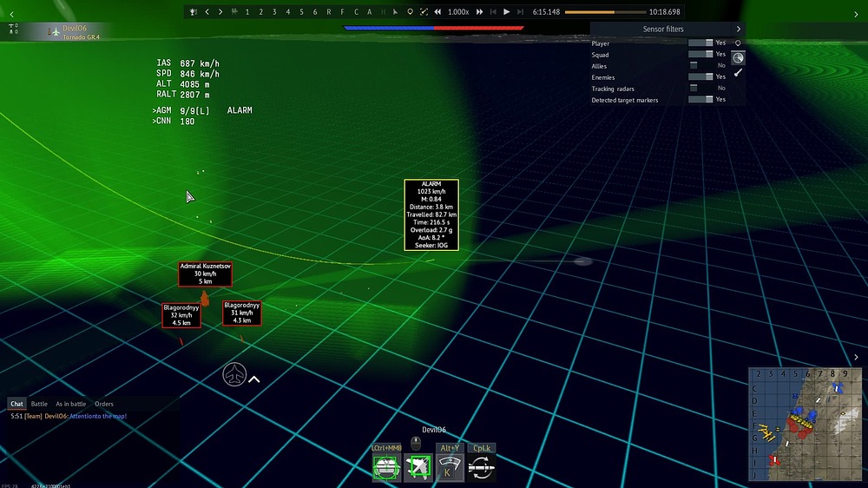Play the replay

507,11
